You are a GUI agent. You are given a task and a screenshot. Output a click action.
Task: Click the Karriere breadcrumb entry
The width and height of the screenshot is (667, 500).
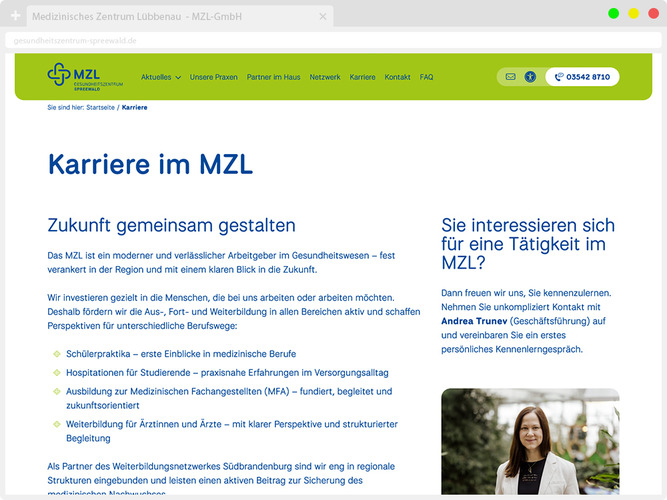[134, 108]
